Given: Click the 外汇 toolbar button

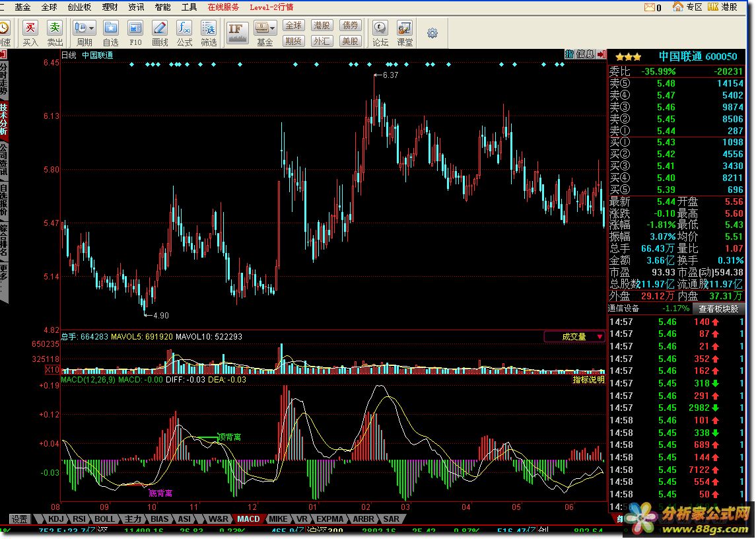Looking at the screenshot, I should tap(322, 41).
